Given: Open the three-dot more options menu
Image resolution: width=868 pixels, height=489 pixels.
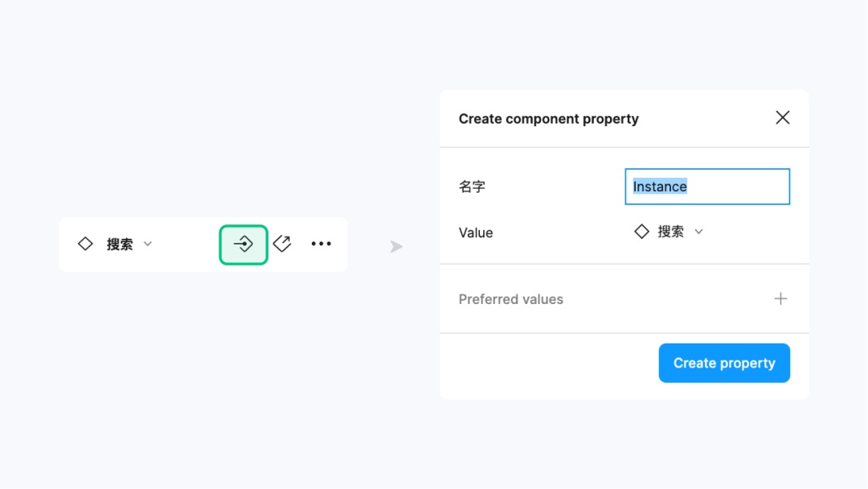Looking at the screenshot, I should [x=321, y=244].
